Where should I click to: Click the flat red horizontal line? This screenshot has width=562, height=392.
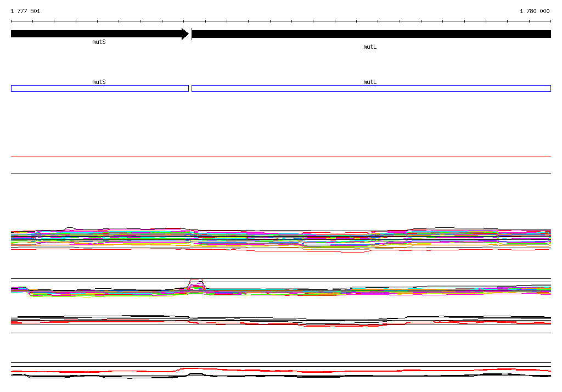coord(281,156)
